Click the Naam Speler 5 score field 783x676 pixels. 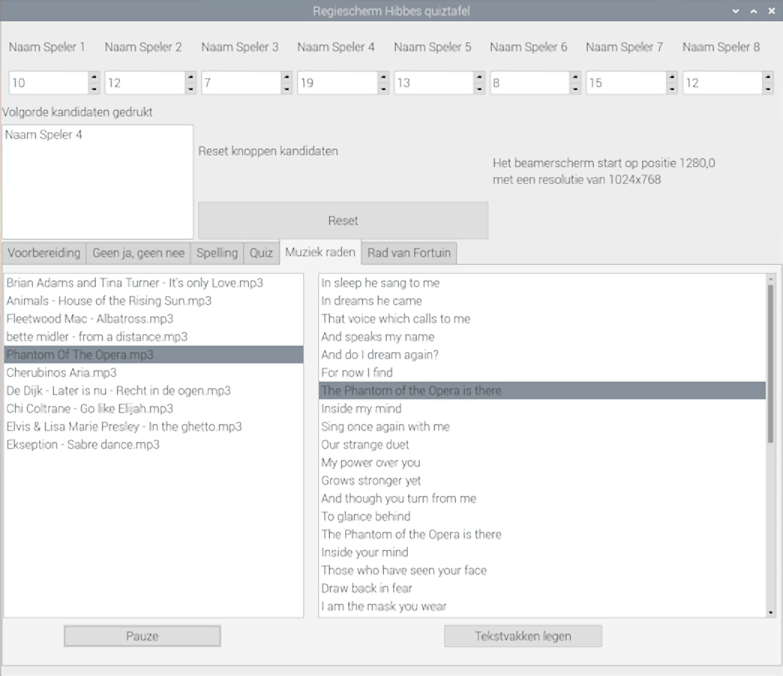[x=434, y=83]
